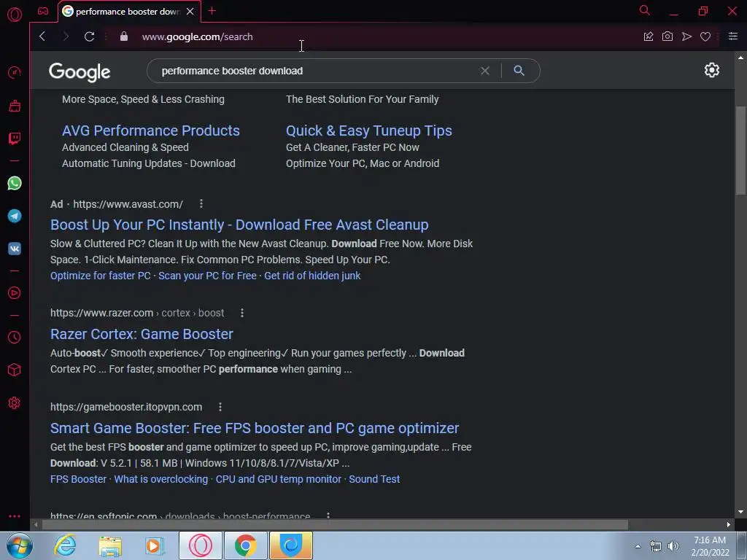Viewport: 747px width, 560px height.
Task: Click scroll down arrow on page
Action: coord(740,512)
